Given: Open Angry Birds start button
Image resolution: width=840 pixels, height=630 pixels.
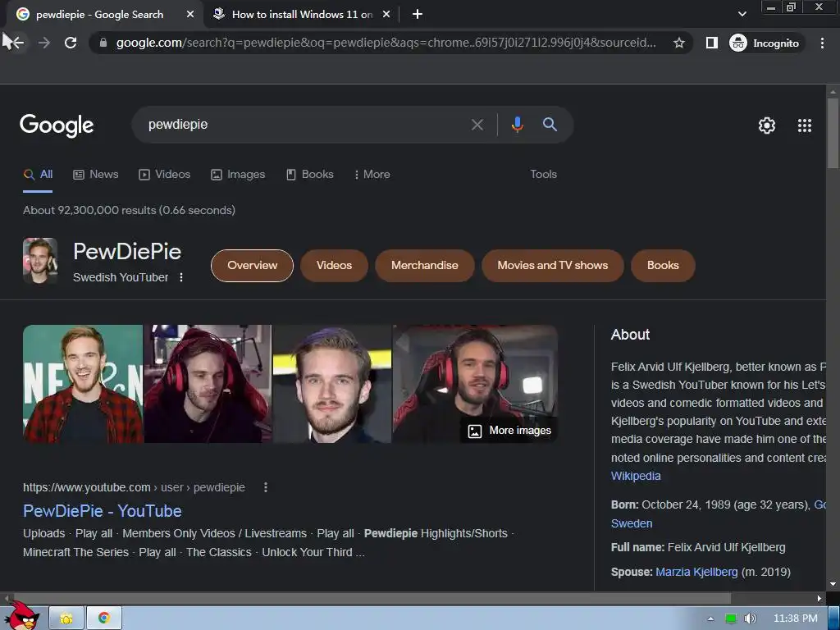Looking at the screenshot, I should click(24, 616).
